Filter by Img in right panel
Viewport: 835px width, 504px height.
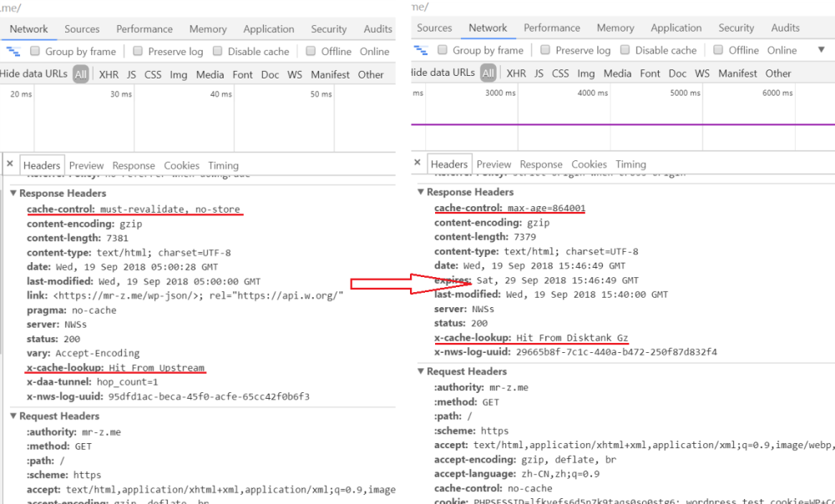[x=586, y=73]
